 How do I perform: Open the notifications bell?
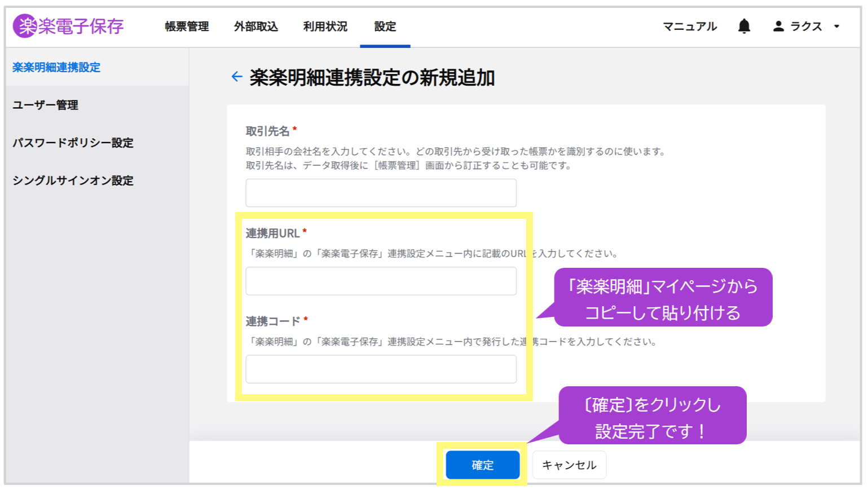(x=744, y=26)
